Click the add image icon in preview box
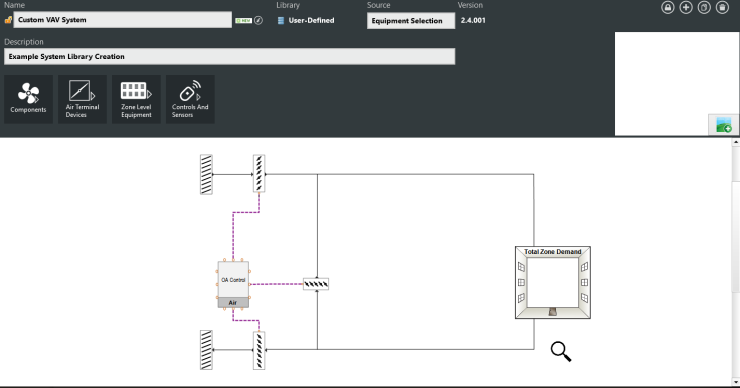 (723, 125)
